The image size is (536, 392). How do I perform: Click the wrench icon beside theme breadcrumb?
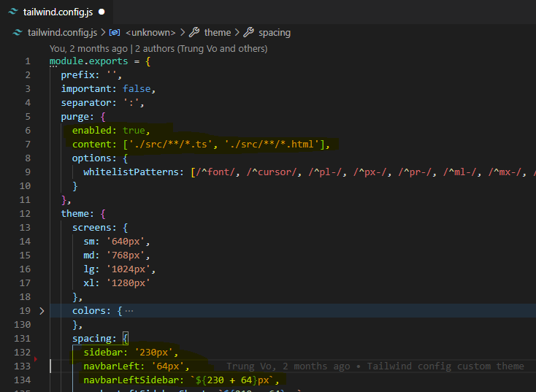(x=194, y=32)
